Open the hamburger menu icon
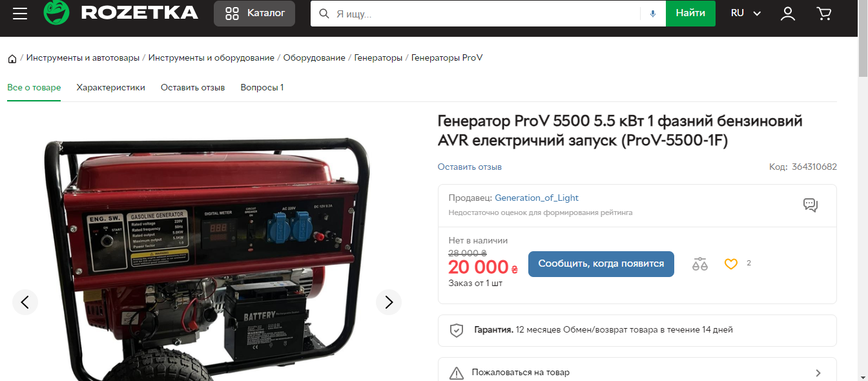This screenshot has width=868, height=381. coord(20,14)
